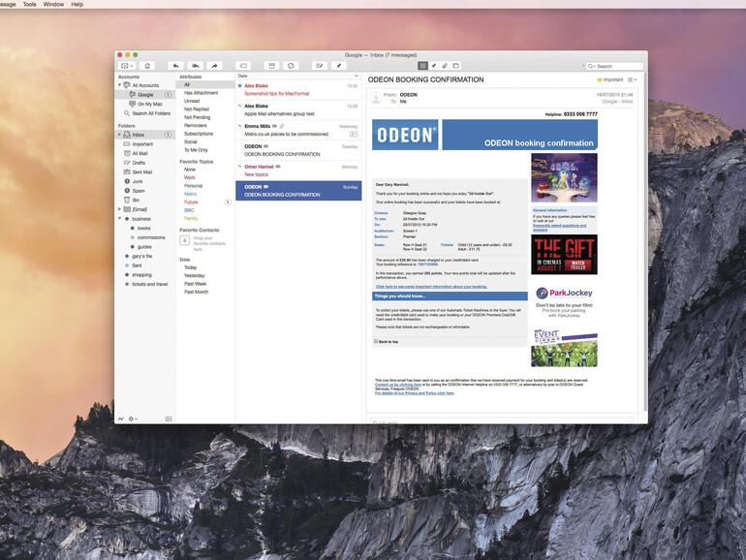Screen dimensions: 746x560
Task: Click the Forward arrow toolbar icon
Action: [x=215, y=66]
